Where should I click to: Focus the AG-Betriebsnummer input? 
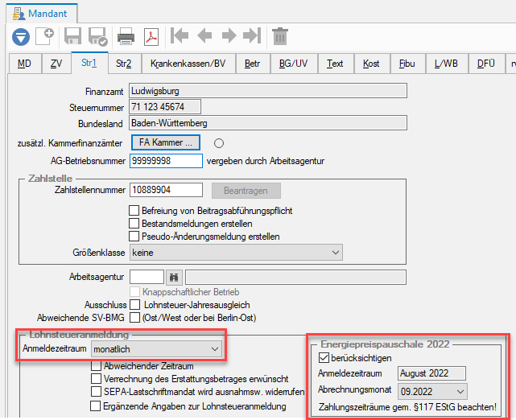(166, 161)
